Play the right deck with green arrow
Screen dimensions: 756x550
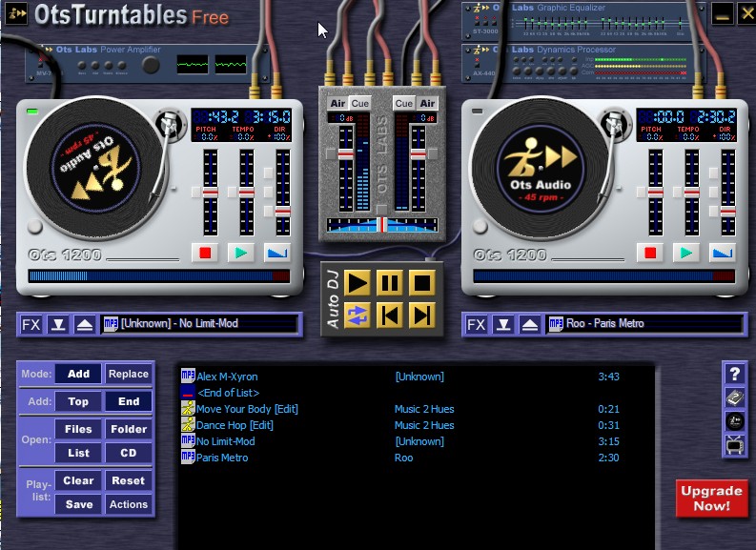pos(685,253)
